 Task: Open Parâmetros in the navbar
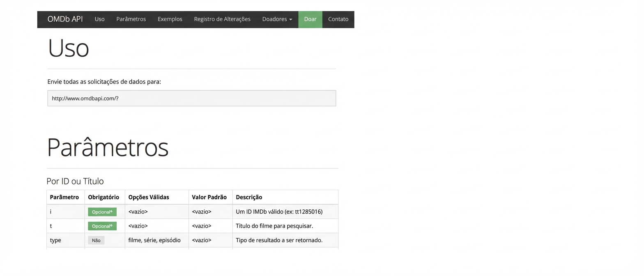(x=131, y=19)
